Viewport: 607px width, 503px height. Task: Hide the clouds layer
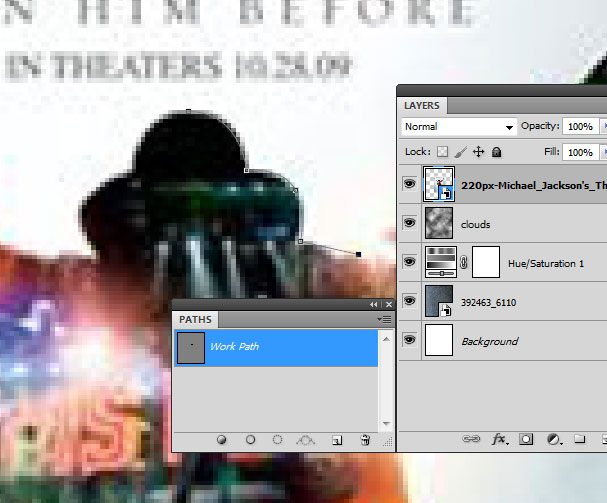(409, 223)
